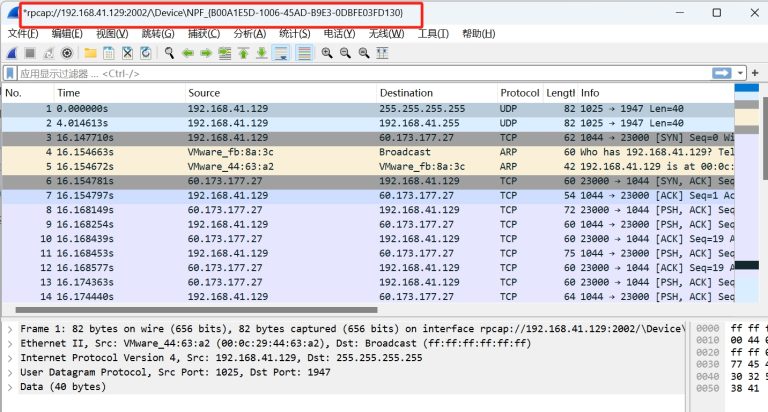
Task: Open the 跳转(G) menu
Action: (158, 34)
